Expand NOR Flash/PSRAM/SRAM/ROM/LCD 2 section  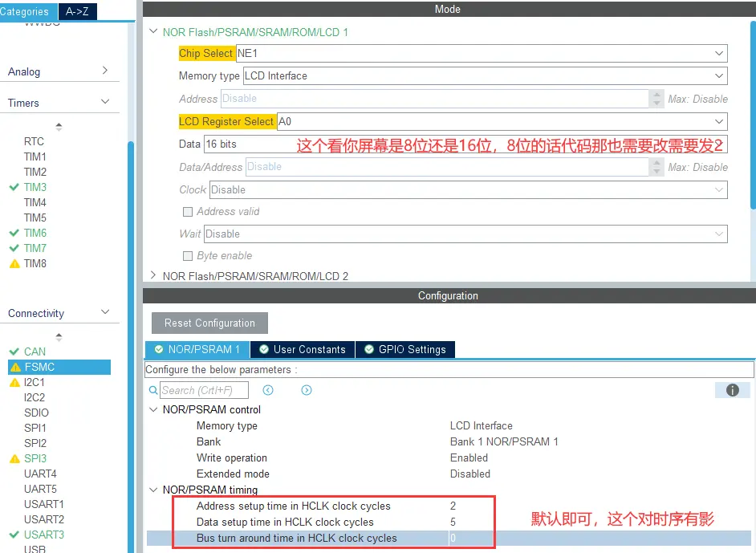pos(153,276)
